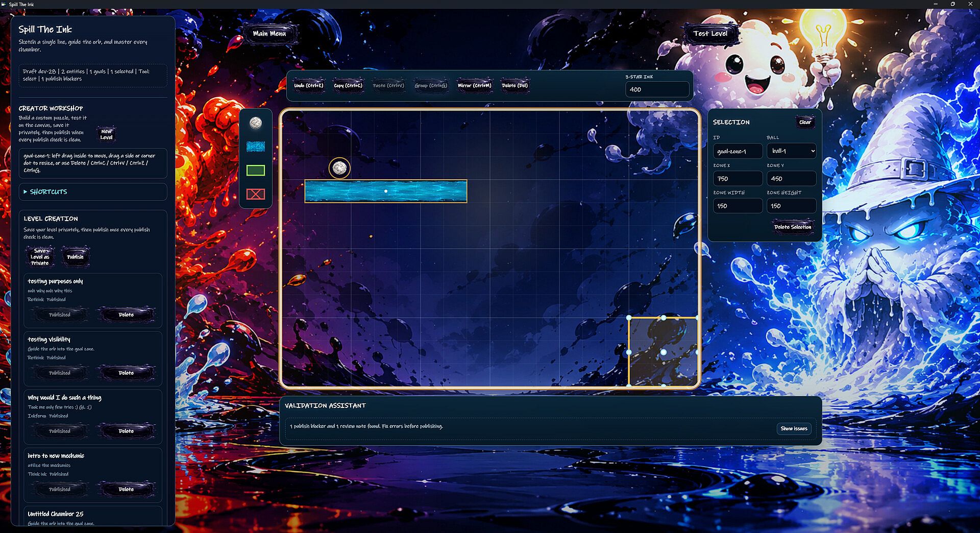Select the red hazard zone tool
The width and height of the screenshot is (980, 533).
(x=256, y=194)
